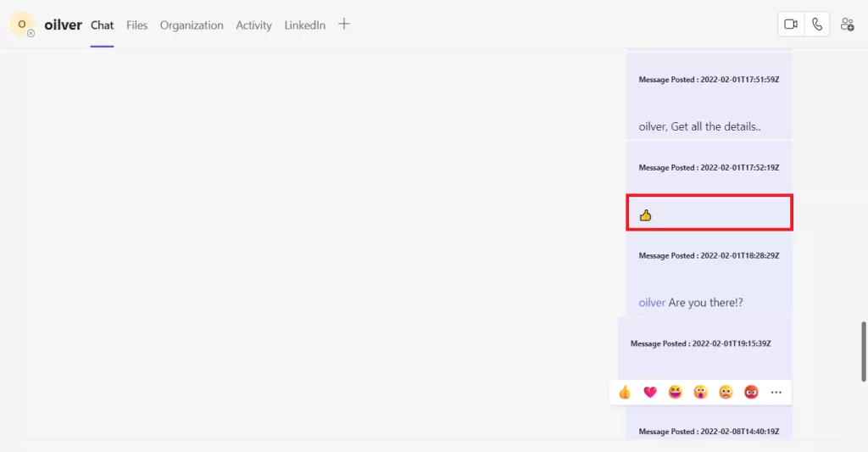Click 'Are you there!?' message text
Image resolution: width=868 pixels, height=452 pixels.
705,303
